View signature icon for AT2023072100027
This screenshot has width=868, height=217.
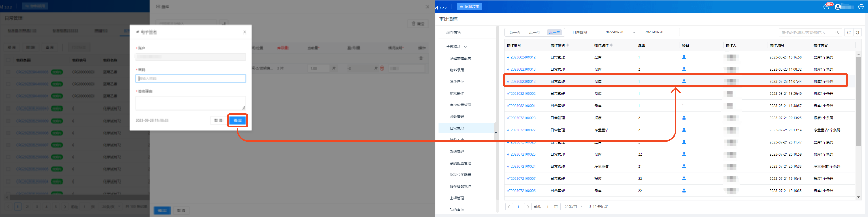point(684,130)
